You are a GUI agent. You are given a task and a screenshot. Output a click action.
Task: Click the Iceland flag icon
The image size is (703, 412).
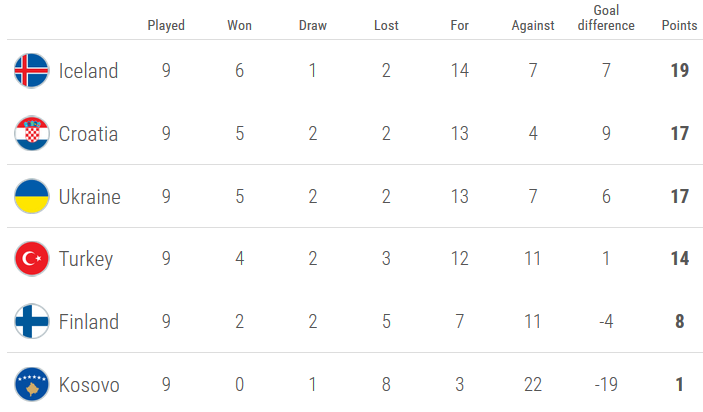pos(32,71)
